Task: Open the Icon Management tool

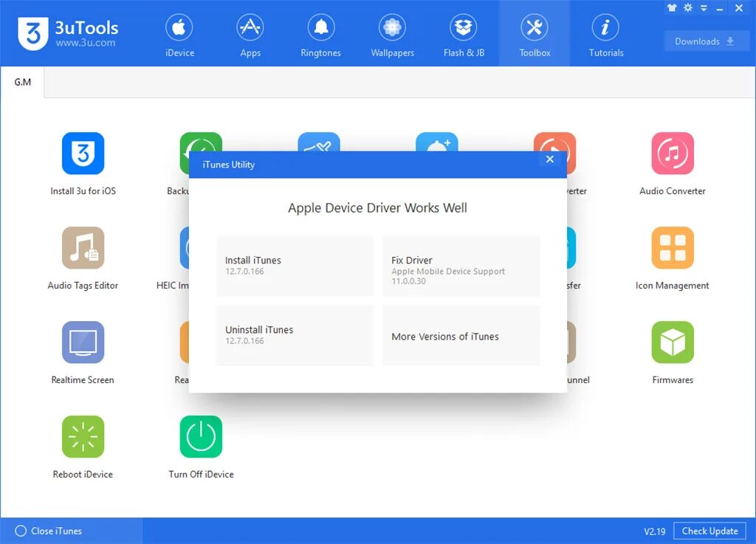Action: click(x=672, y=258)
